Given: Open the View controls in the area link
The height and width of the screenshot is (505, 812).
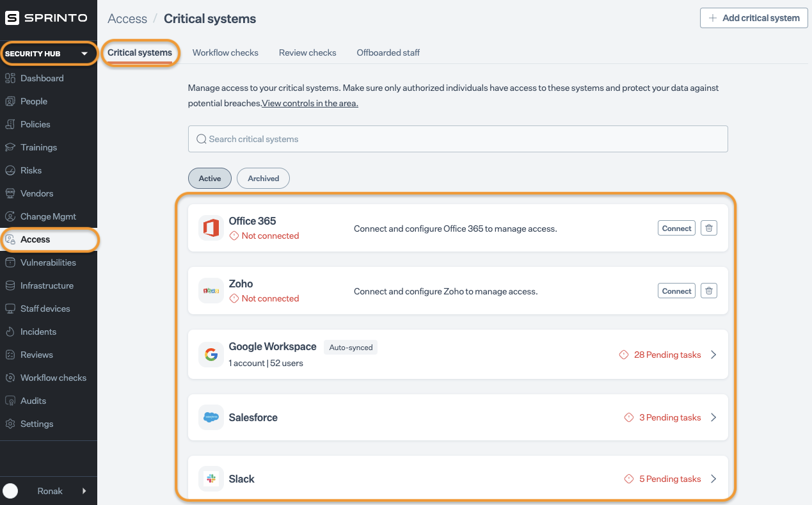Looking at the screenshot, I should (310, 103).
